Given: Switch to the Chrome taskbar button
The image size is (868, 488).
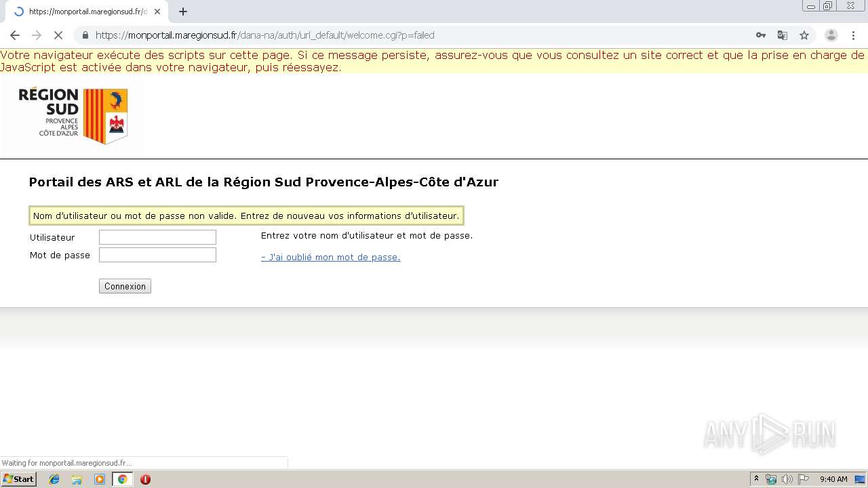Looking at the screenshot, I should [x=122, y=479].
